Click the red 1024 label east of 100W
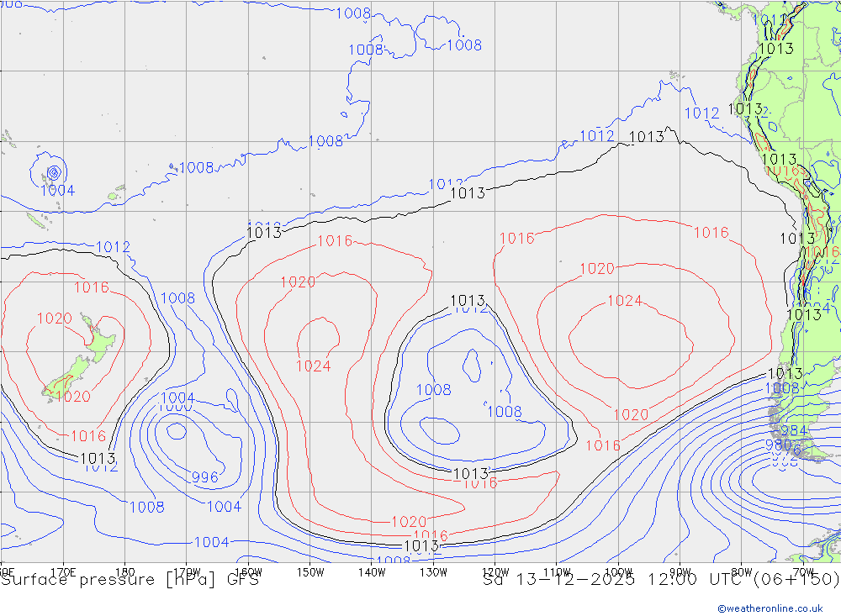The image size is (841, 616). point(625,301)
